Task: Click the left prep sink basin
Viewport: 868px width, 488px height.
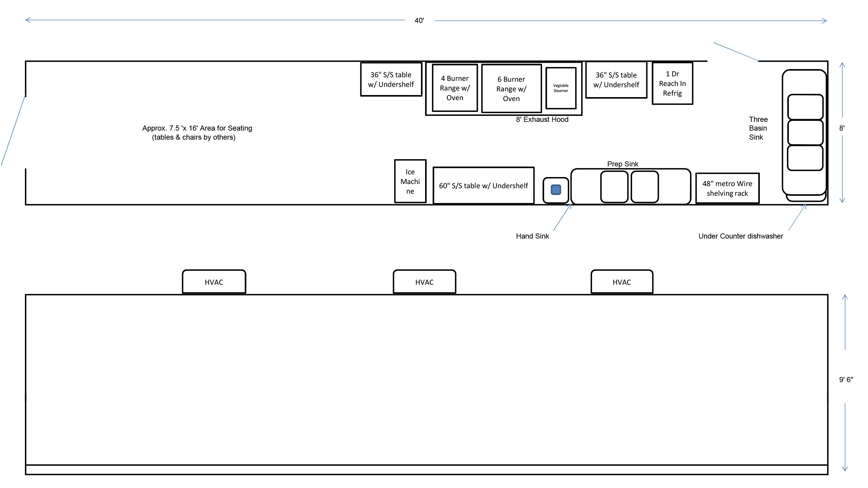Action: [614, 187]
